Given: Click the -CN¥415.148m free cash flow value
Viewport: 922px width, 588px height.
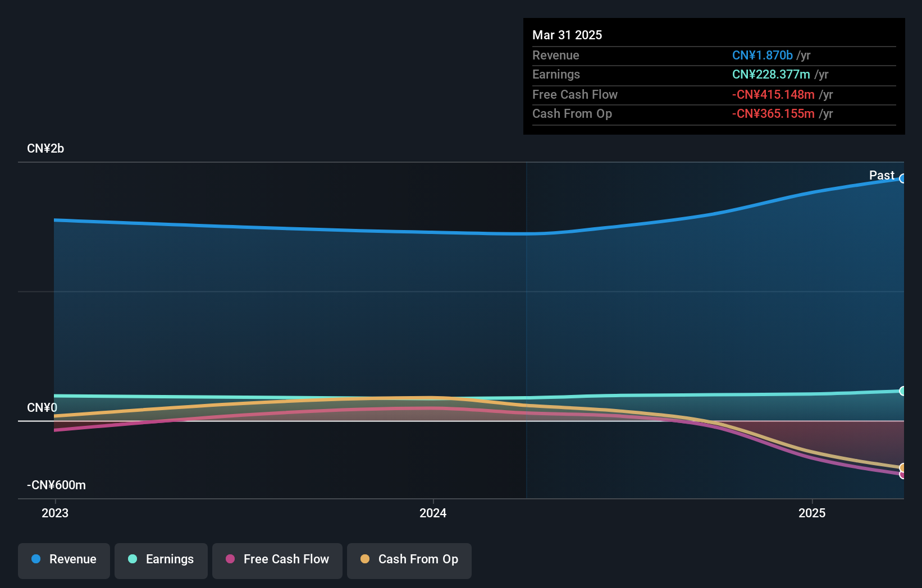Looking at the screenshot, I should click(x=773, y=95).
